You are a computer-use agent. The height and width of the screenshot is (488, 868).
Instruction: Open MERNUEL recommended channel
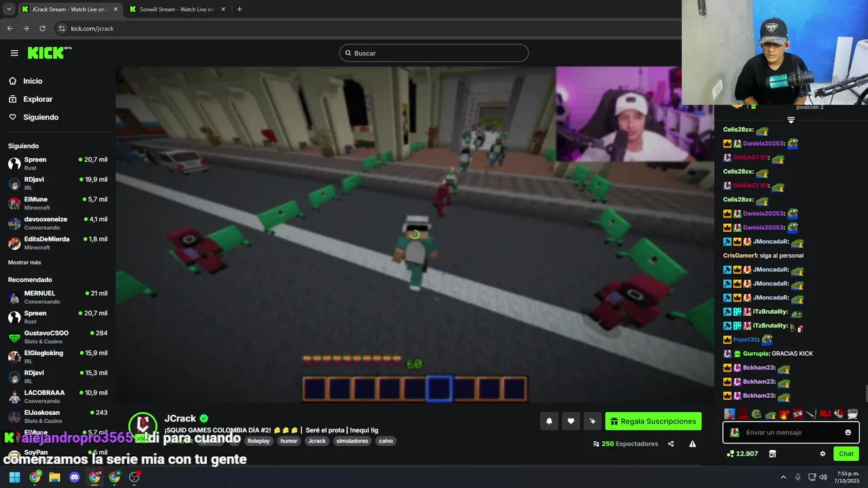[58, 297]
